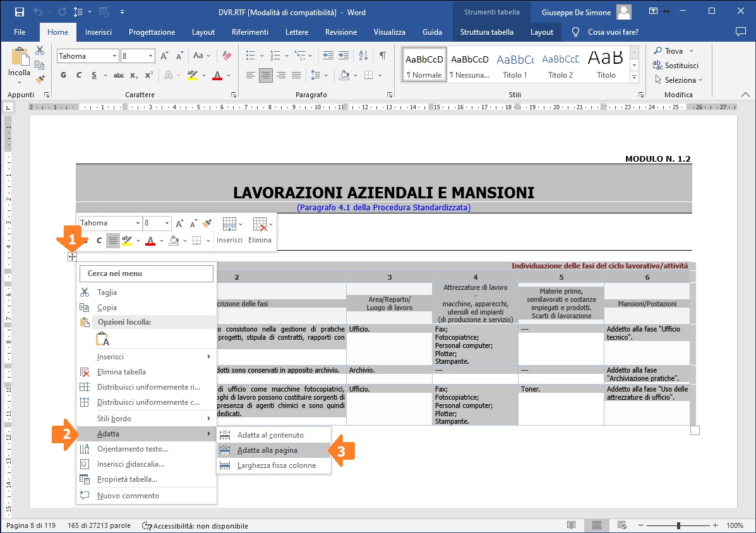756x533 pixels.
Task: Click the Save icon in title bar
Action: (19, 12)
